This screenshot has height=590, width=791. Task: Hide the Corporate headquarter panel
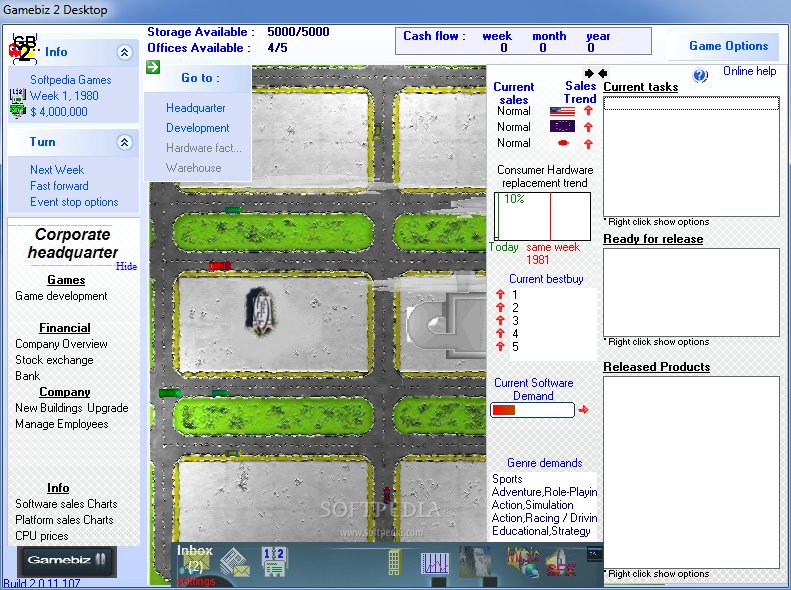[126, 266]
